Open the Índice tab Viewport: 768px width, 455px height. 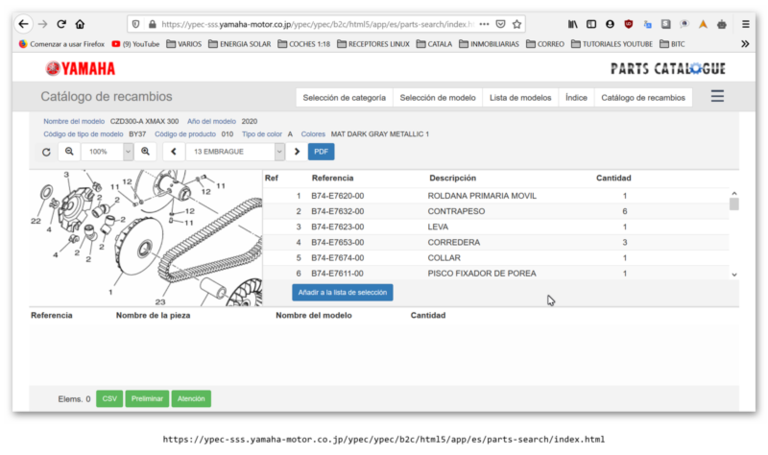pyautogui.click(x=576, y=98)
